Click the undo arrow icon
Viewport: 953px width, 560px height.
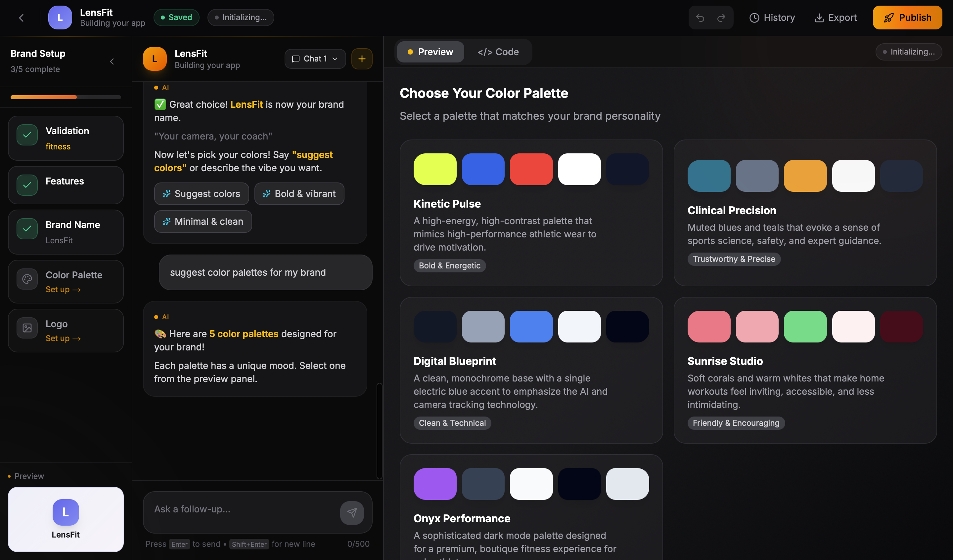pos(700,18)
